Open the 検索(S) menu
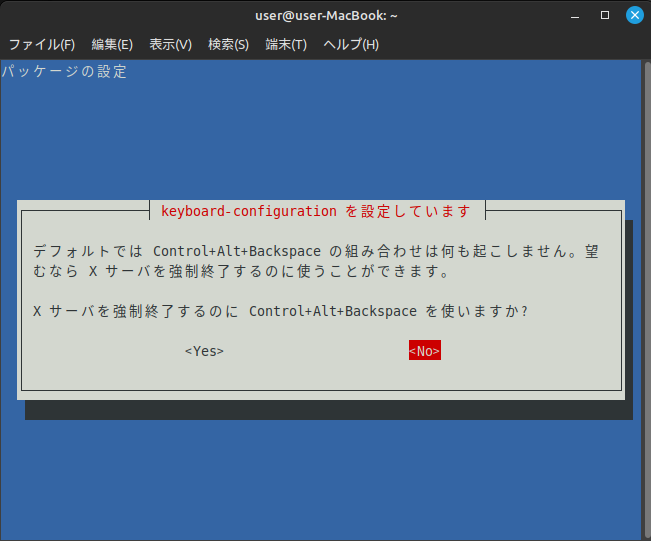 (228, 44)
